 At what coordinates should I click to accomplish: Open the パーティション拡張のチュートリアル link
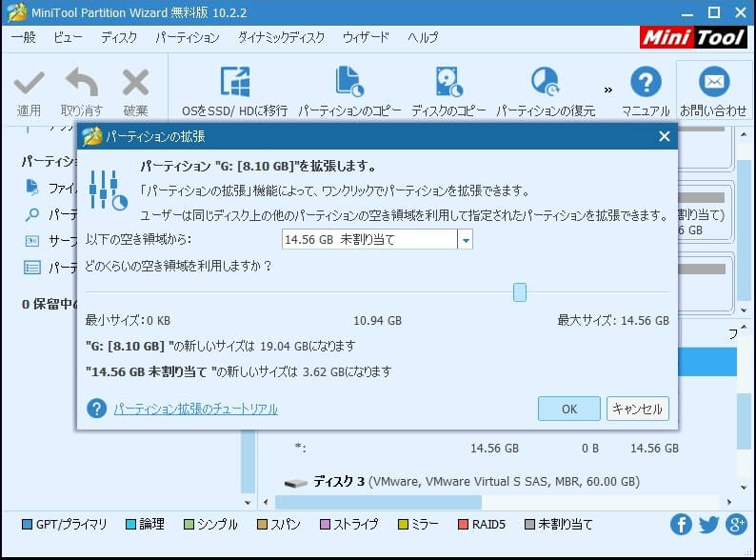point(196,409)
